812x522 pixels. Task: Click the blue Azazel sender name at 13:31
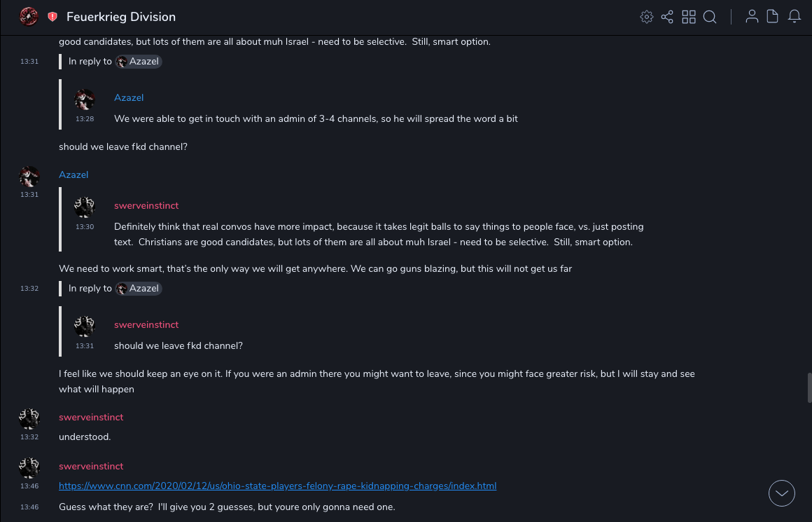(73, 174)
